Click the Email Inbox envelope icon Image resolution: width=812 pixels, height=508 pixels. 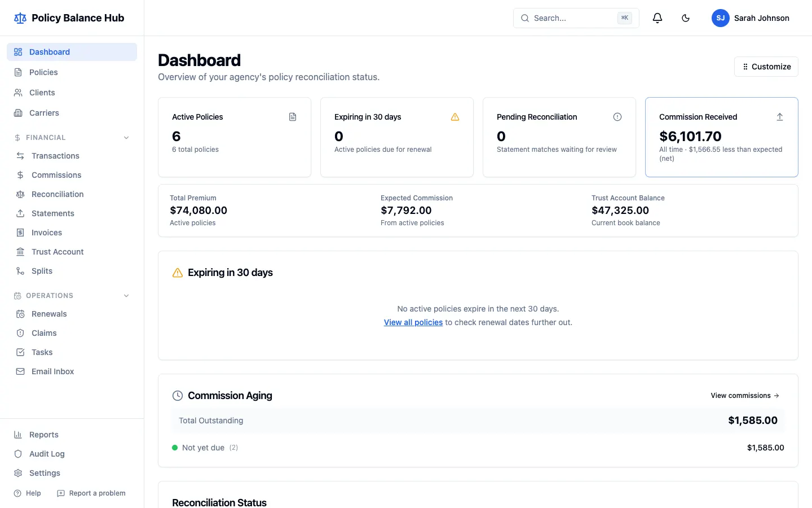[x=20, y=371]
